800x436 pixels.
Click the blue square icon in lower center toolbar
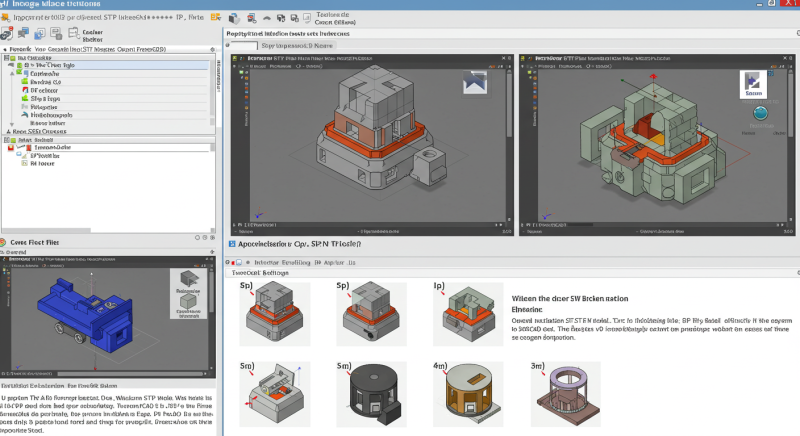point(239,263)
